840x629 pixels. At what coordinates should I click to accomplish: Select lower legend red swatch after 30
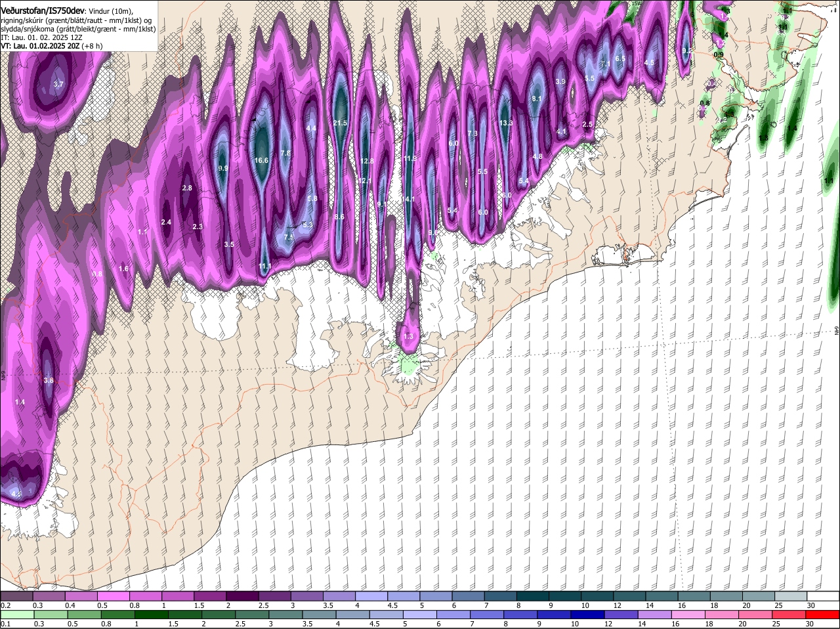point(824,615)
